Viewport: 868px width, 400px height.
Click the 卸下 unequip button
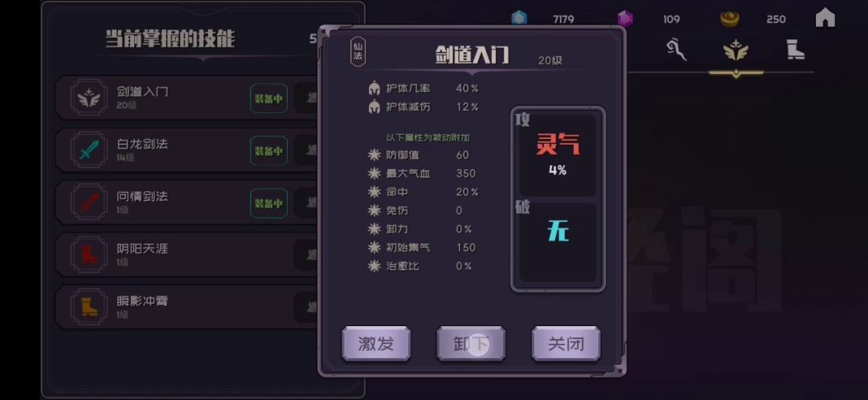470,344
